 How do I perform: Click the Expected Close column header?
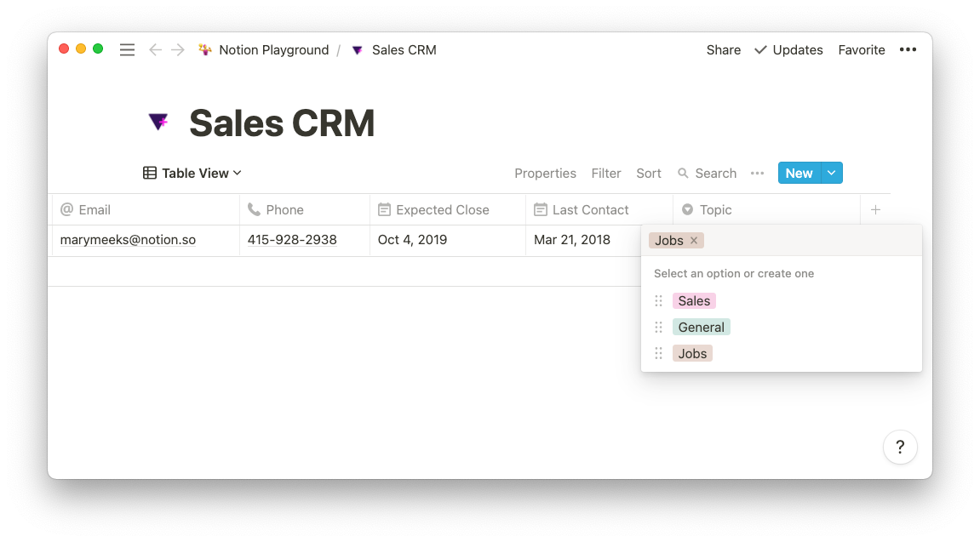click(448, 210)
